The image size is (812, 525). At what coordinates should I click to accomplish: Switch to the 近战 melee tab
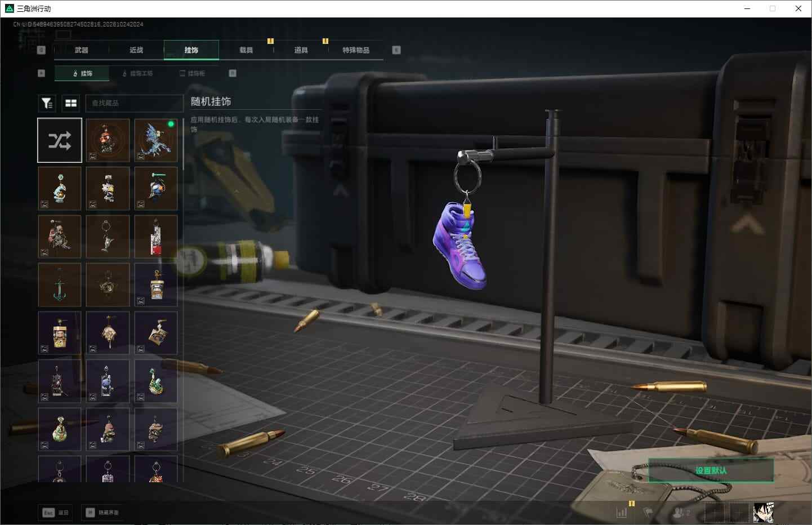click(x=136, y=50)
